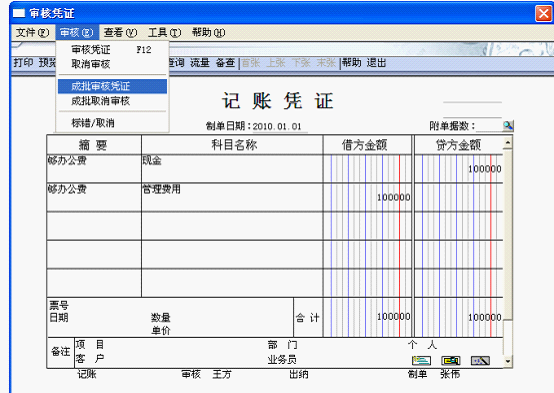Click the debit total 100000 in 合计 row
Image resolution: width=554 pixels, height=393 pixels.
[x=394, y=317]
